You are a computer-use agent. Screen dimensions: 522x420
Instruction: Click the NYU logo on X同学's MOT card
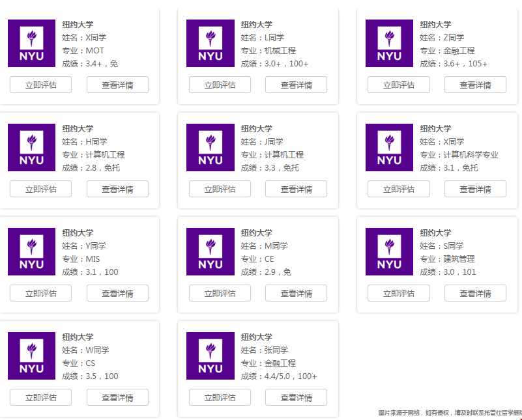(x=31, y=43)
